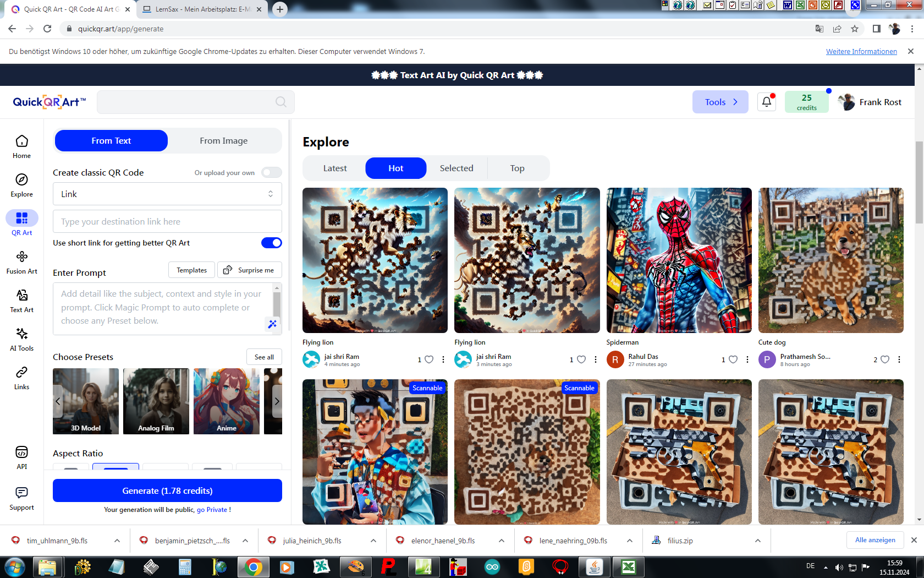924x578 pixels.
Task: Toggle the upload your own QR switch
Action: pyautogui.click(x=272, y=172)
